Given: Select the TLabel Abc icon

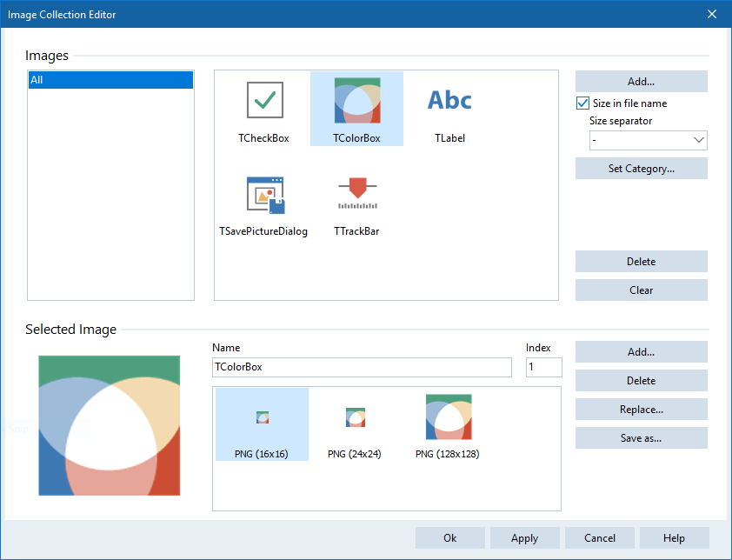Looking at the screenshot, I should click(x=449, y=100).
